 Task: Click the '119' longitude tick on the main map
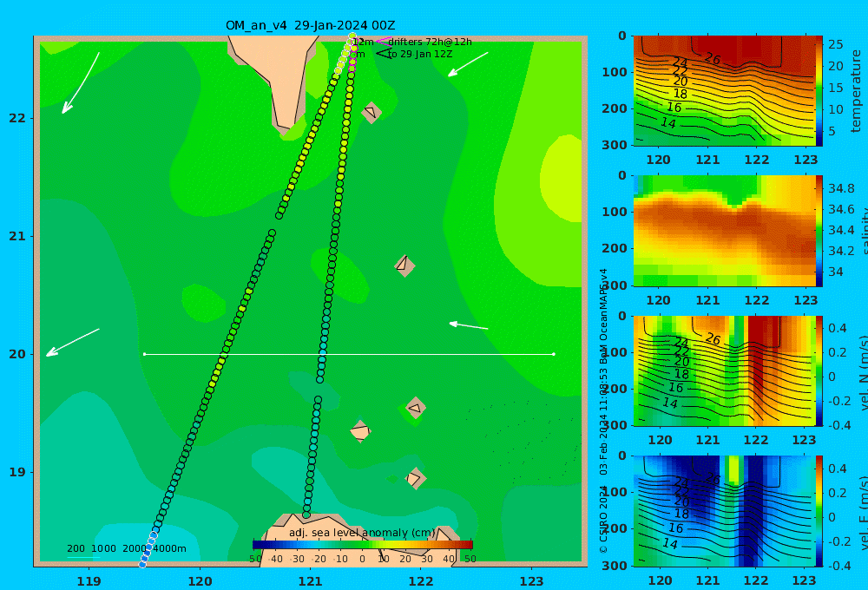tap(89, 581)
